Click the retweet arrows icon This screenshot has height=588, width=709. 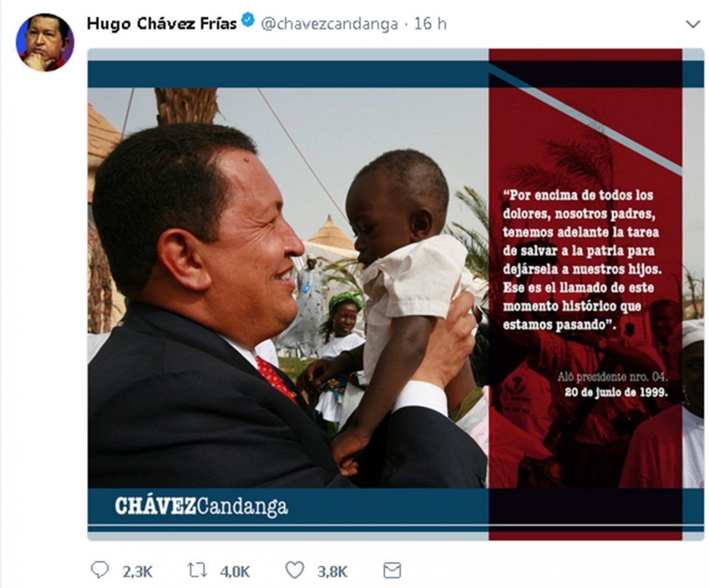(197, 570)
